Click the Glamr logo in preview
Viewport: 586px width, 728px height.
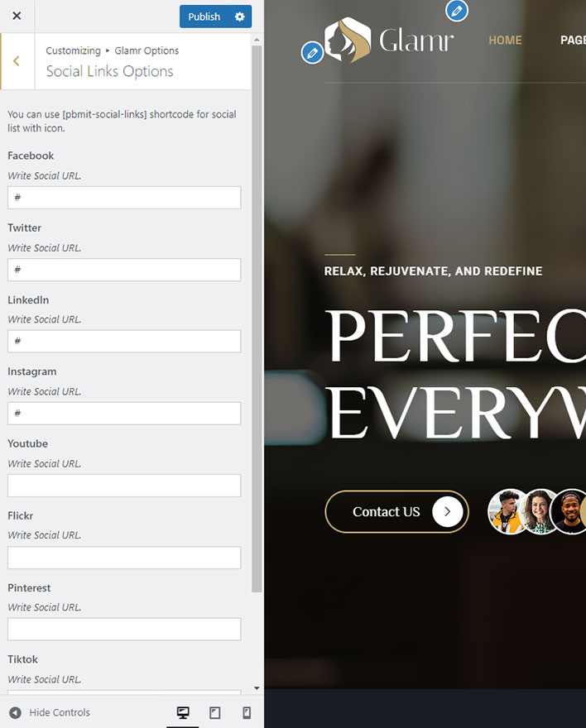coord(389,41)
